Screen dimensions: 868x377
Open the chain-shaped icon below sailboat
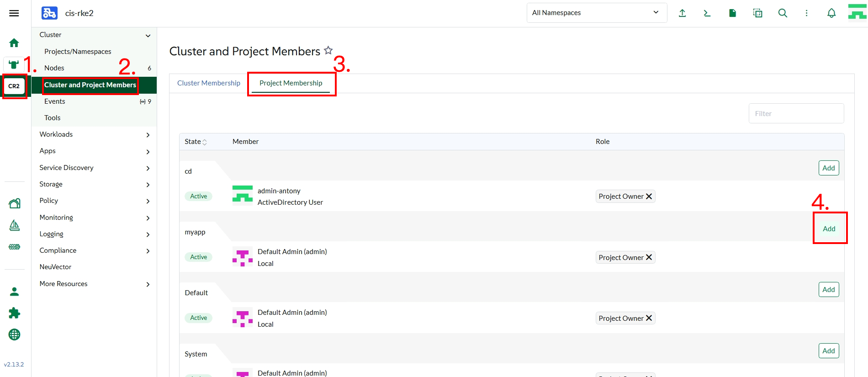pos(15,247)
